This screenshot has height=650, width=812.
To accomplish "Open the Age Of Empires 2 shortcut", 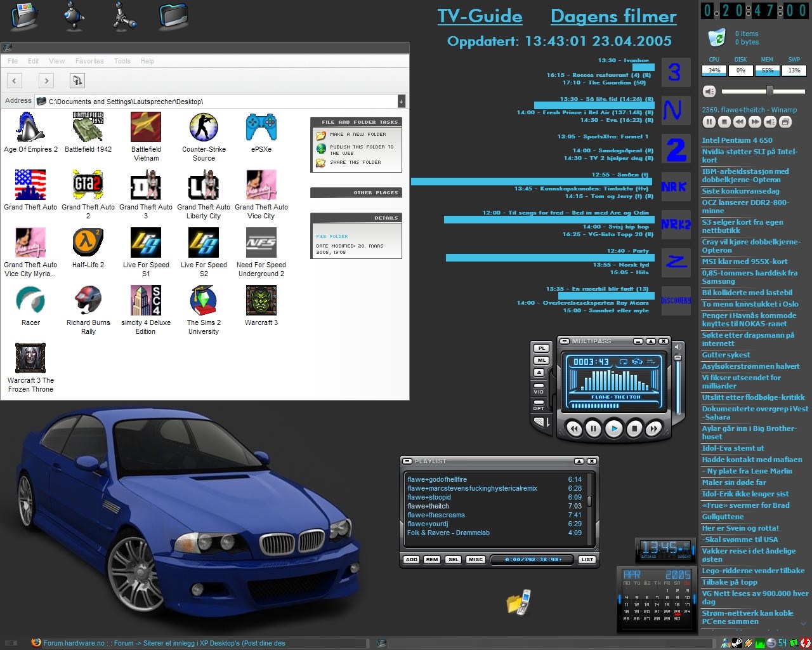I will coord(30,133).
